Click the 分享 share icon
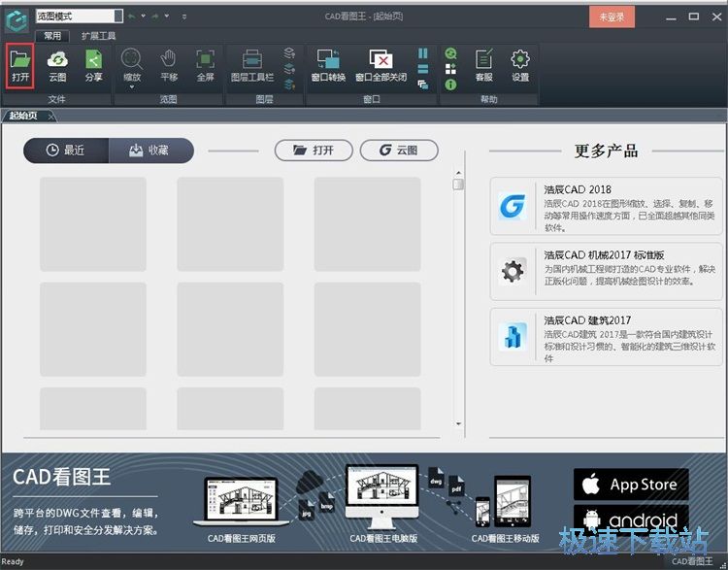The height and width of the screenshot is (570, 728). 93,64
